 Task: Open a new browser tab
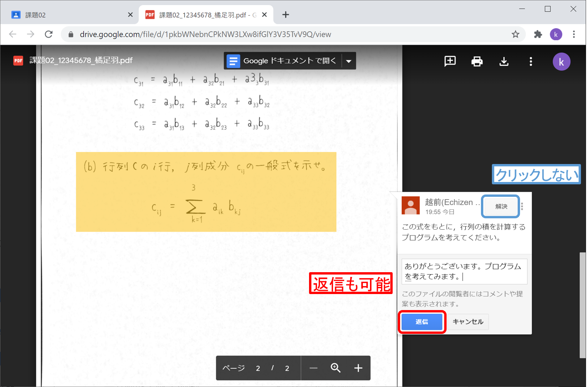pos(286,15)
